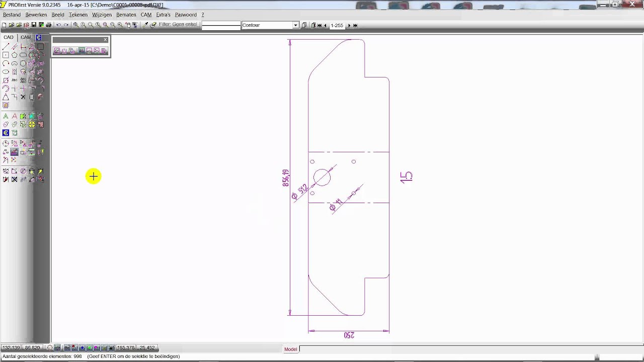Select the polygon drawing tool

click(14, 55)
